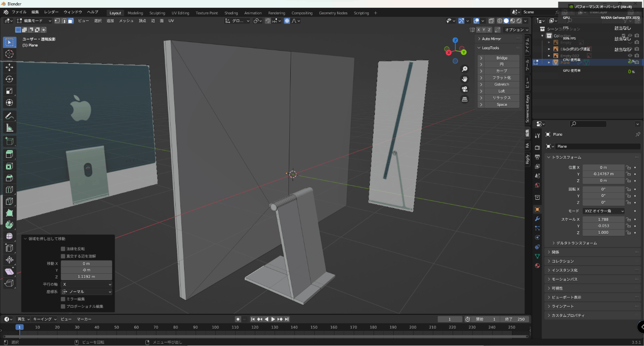Click the Bridge button in LoopTools
Image resolution: width=644 pixels, height=346 pixels.
(x=502, y=58)
